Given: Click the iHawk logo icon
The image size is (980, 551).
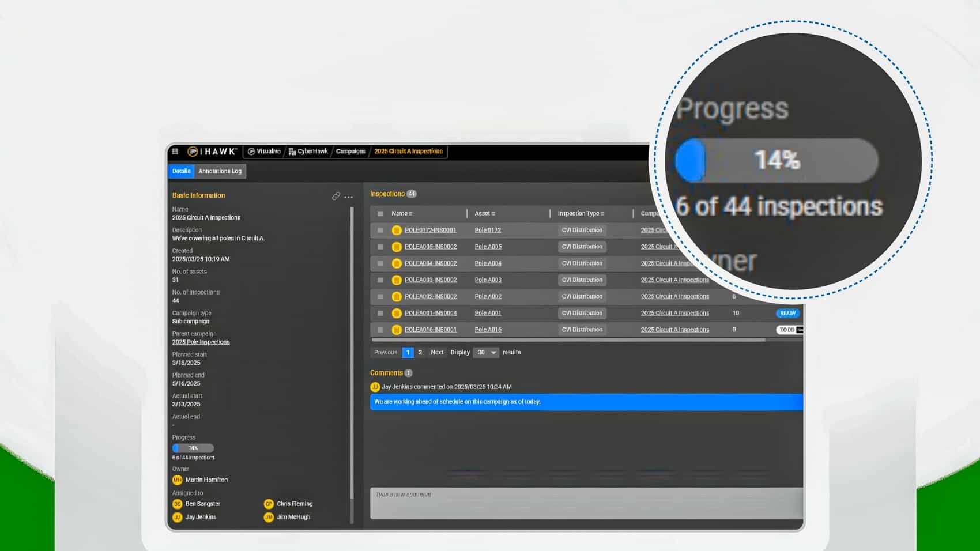Looking at the screenshot, I should tap(193, 152).
